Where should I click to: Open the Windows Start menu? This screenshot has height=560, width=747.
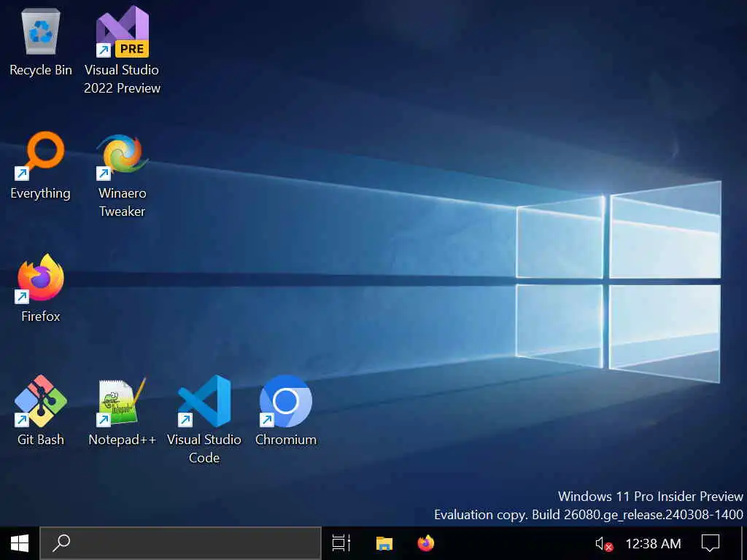20,543
